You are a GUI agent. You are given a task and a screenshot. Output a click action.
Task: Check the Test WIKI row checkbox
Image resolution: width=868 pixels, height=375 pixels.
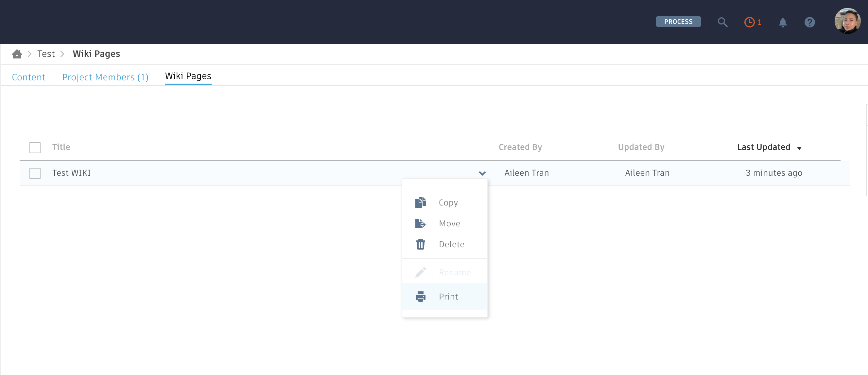[35, 173]
